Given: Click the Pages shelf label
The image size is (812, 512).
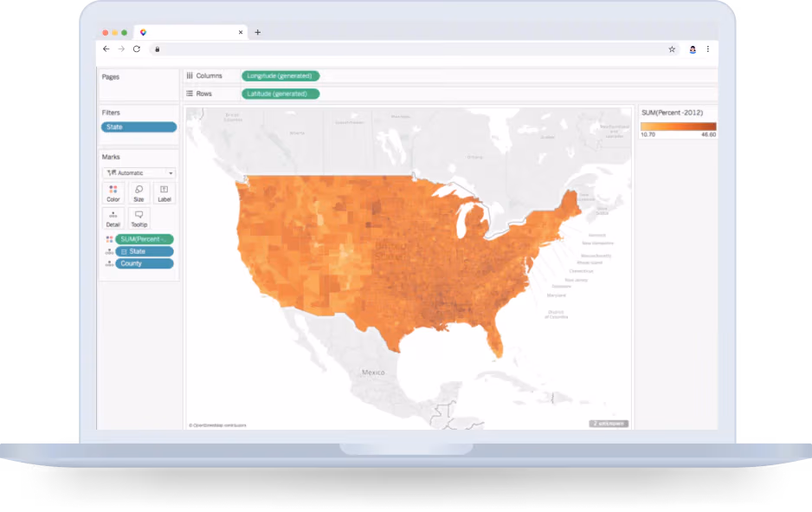Looking at the screenshot, I should (110, 77).
